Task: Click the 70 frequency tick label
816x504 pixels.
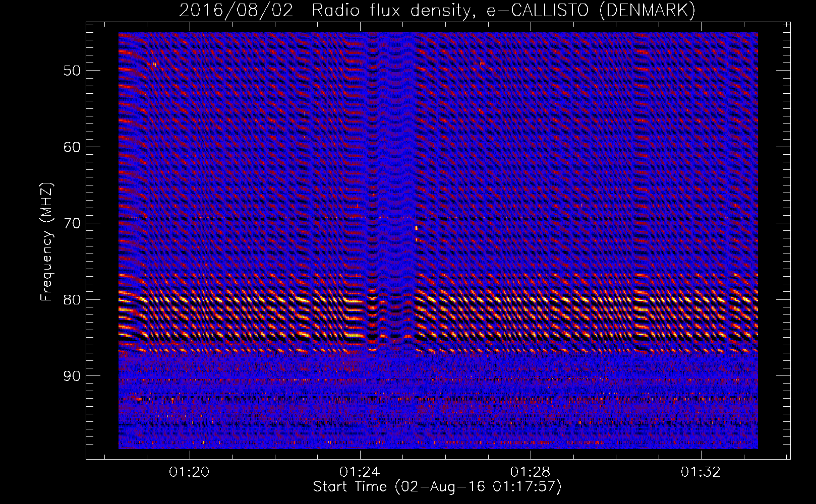Action: tap(72, 223)
